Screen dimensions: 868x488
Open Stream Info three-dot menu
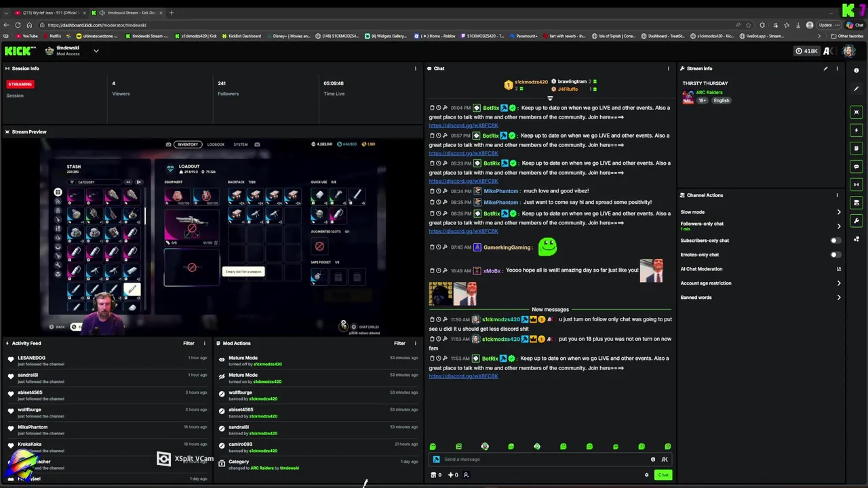point(837,68)
